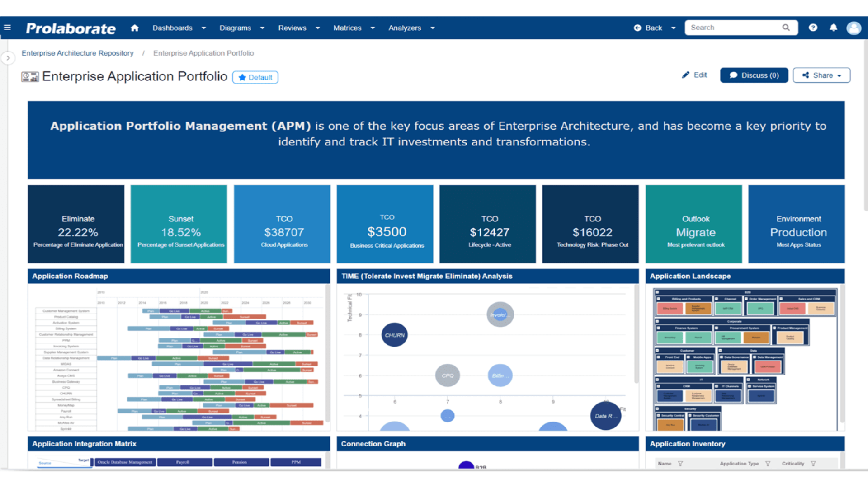Click the search magnifier icon
The image size is (868, 488).
pyautogui.click(x=787, y=28)
